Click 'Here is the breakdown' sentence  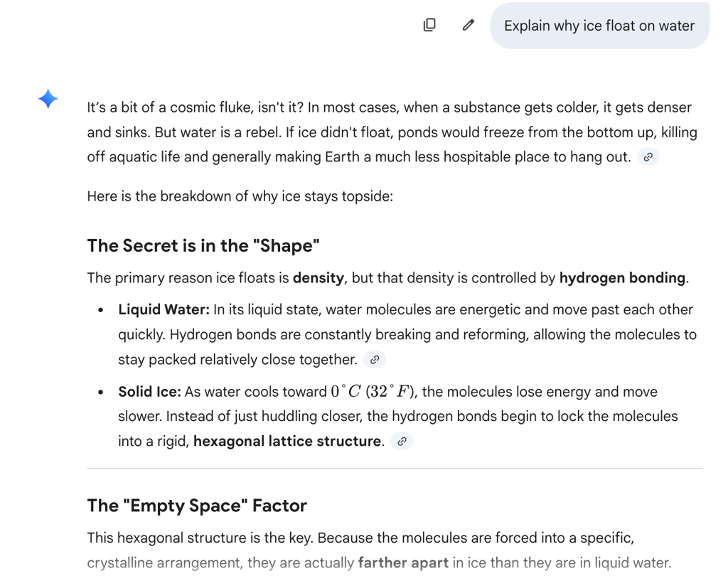coord(240,196)
